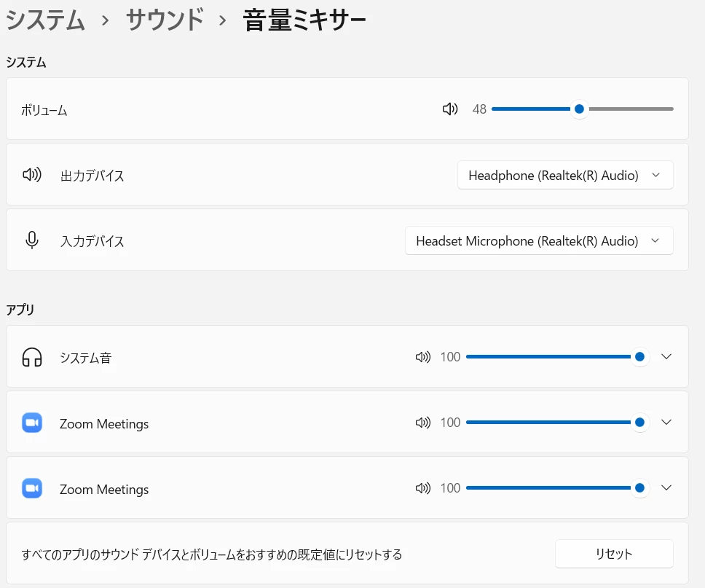Click the システム section header above ボリューム
Screen dimensions: 705x588
coord(26,62)
